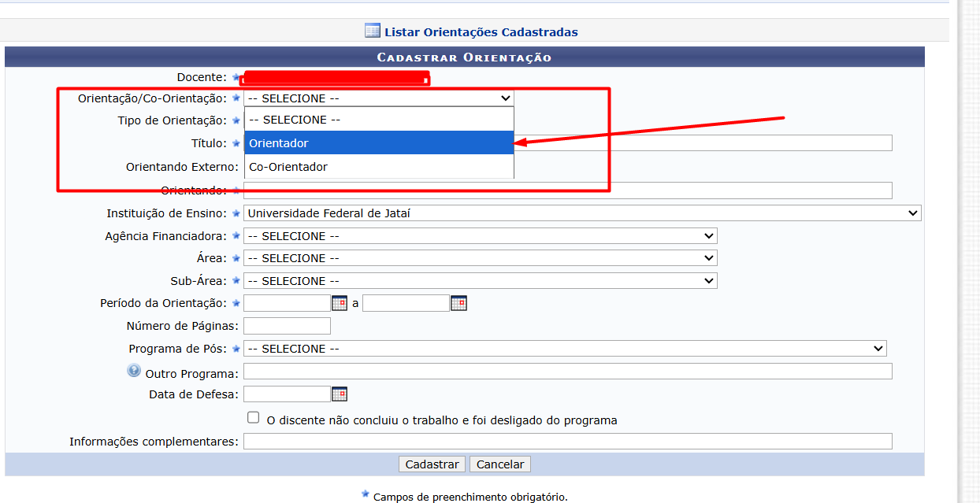The height and width of the screenshot is (503, 980).
Task: Open the Orientação/Co-Orientação dropdown
Action: pos(379,98)
